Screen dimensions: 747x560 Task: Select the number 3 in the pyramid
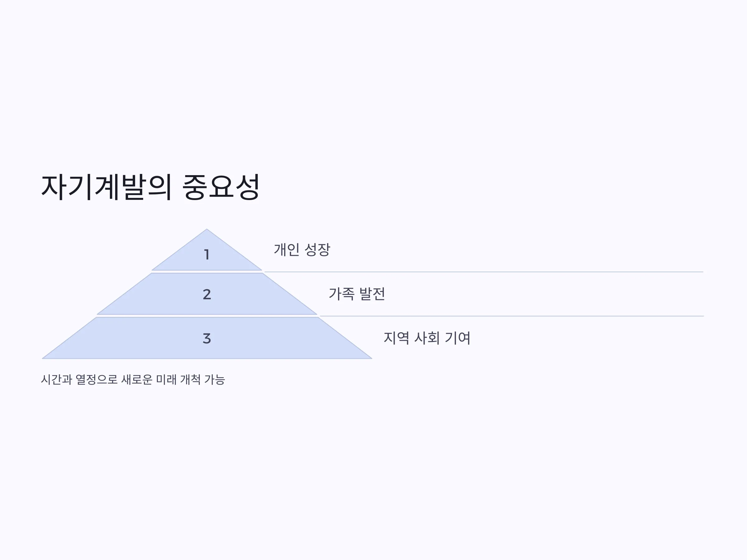click(x=207, y=338)
